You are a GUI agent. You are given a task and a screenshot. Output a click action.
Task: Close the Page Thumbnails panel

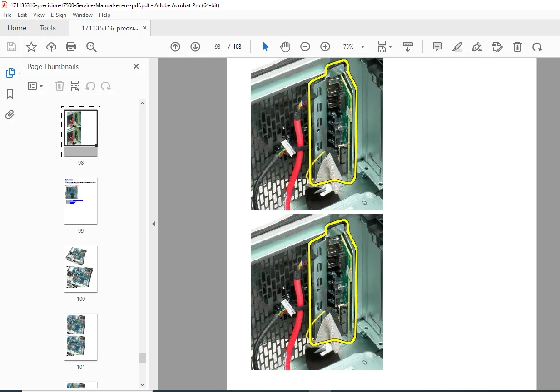point(136,66)
